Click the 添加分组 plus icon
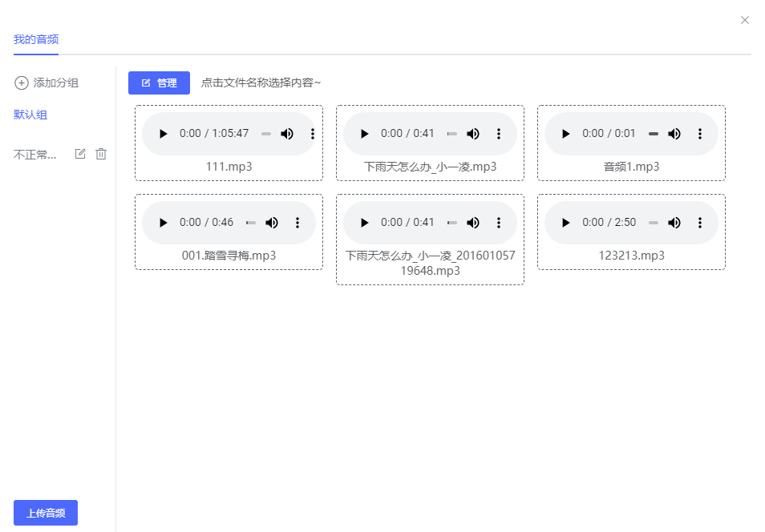The image size is (765, 532). pyautogui.click(x=22, y=83)
